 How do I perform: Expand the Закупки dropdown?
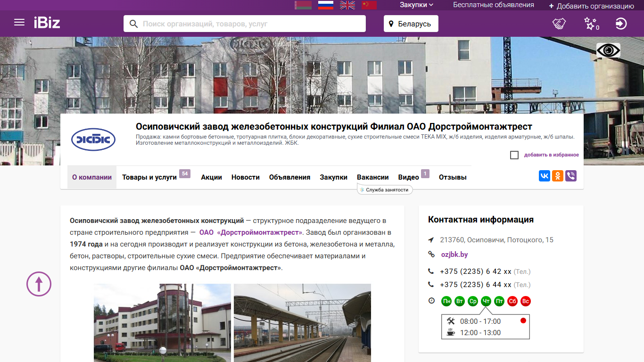click(417, 5)
